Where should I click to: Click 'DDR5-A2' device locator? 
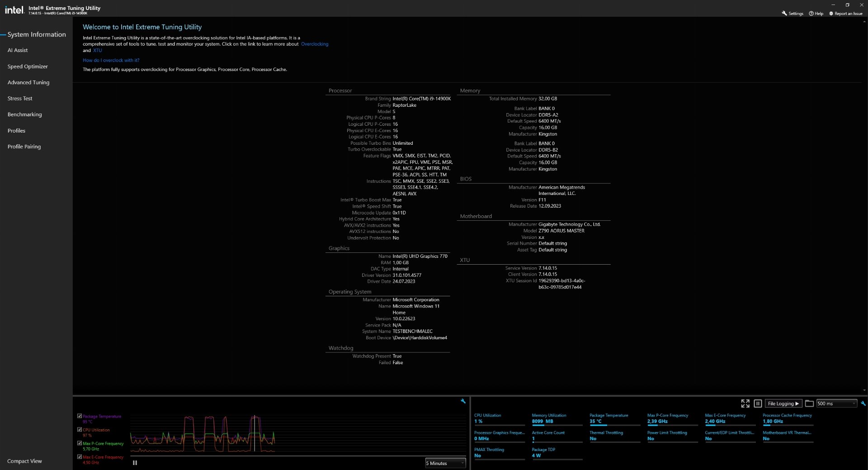click(x=548, y=115)
